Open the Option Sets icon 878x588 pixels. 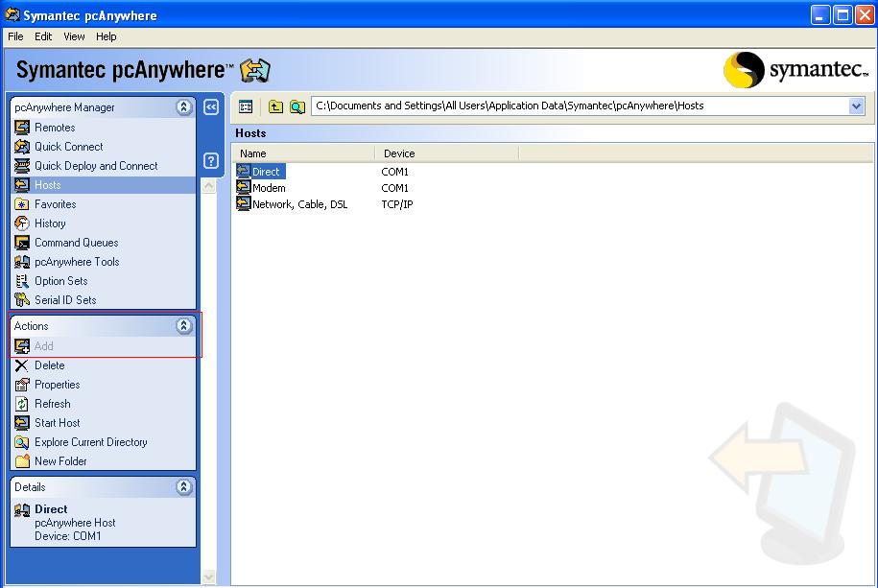[x=22, y=281]
